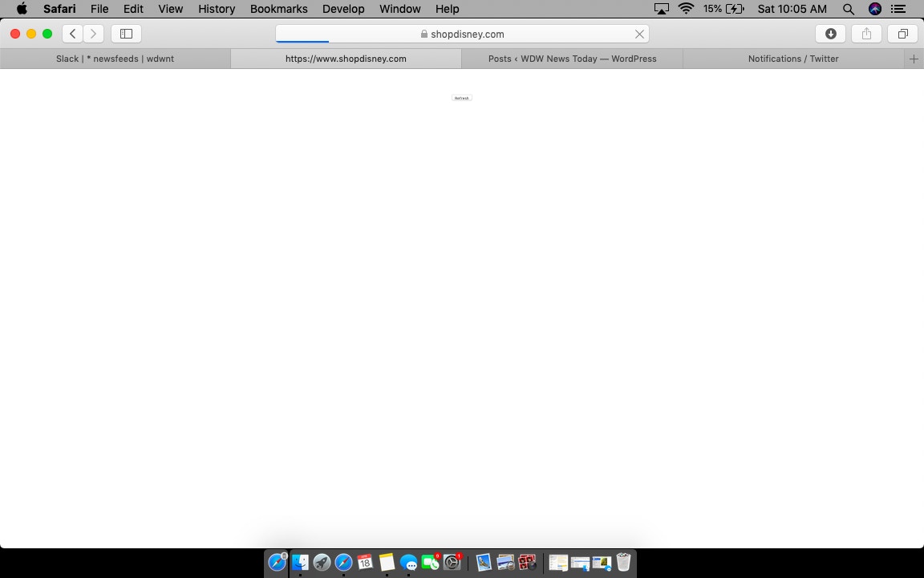
Task: Show battery status at 15%
Action: click(x=723, y=9)
